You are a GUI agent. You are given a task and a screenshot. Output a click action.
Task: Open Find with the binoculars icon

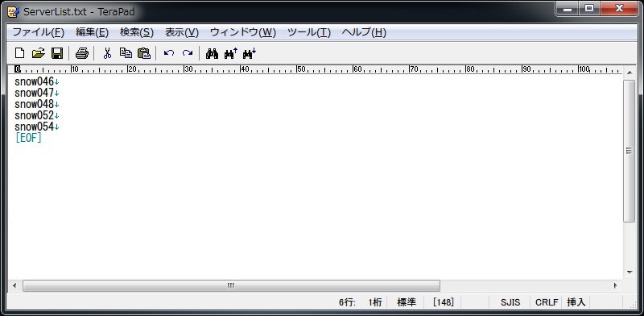[212, 53]
